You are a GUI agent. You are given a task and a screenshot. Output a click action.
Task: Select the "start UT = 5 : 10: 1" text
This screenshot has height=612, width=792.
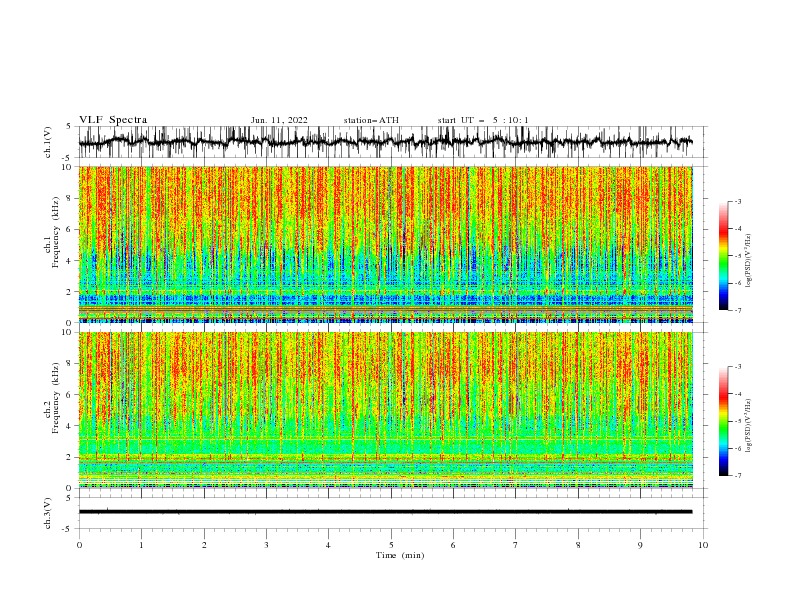(x=483, y=120)
